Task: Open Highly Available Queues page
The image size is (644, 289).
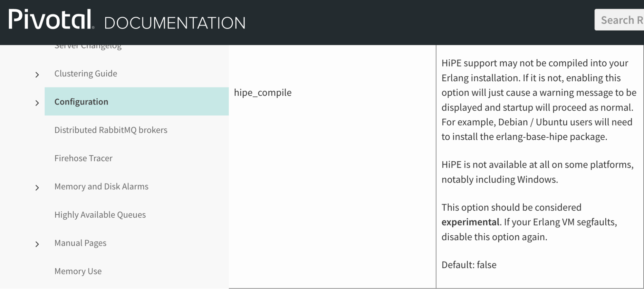Action: 100,215
